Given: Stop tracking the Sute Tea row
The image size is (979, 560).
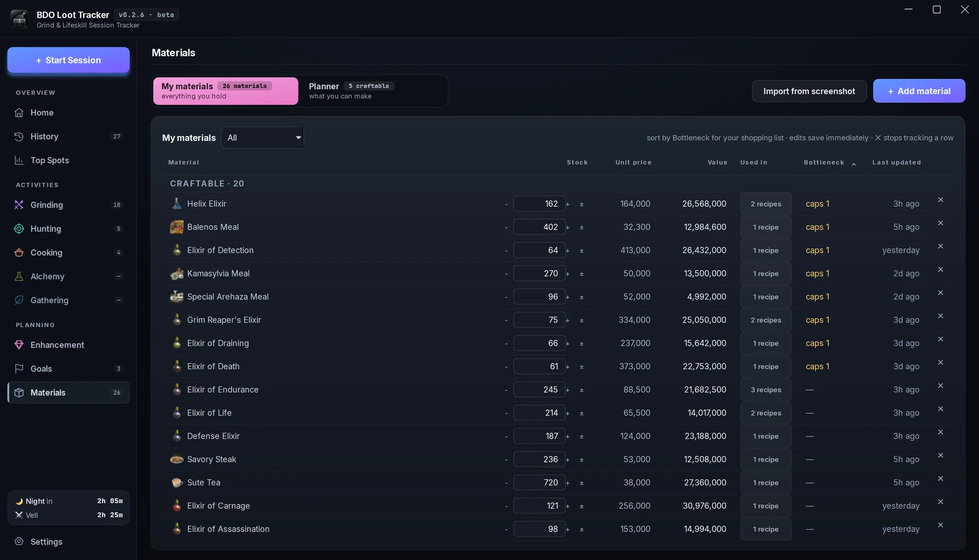Looking at the screenshot, I should click(x=940, y=479).
